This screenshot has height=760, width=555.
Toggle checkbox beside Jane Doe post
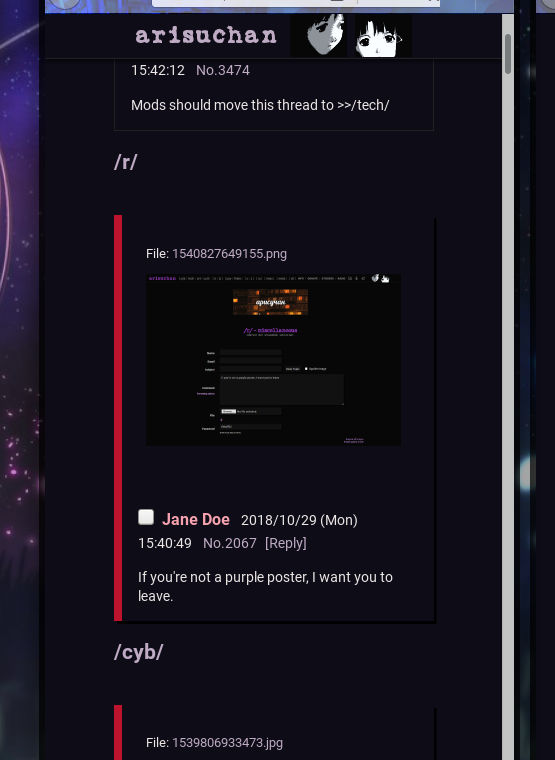point(146,517)
